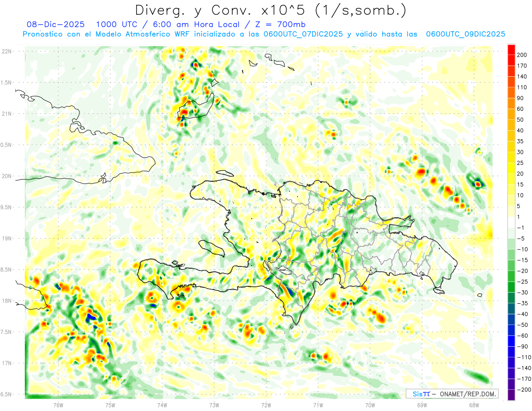532x411 pixels.
Task: Click the "19N" latitude label
Action: 7,239
